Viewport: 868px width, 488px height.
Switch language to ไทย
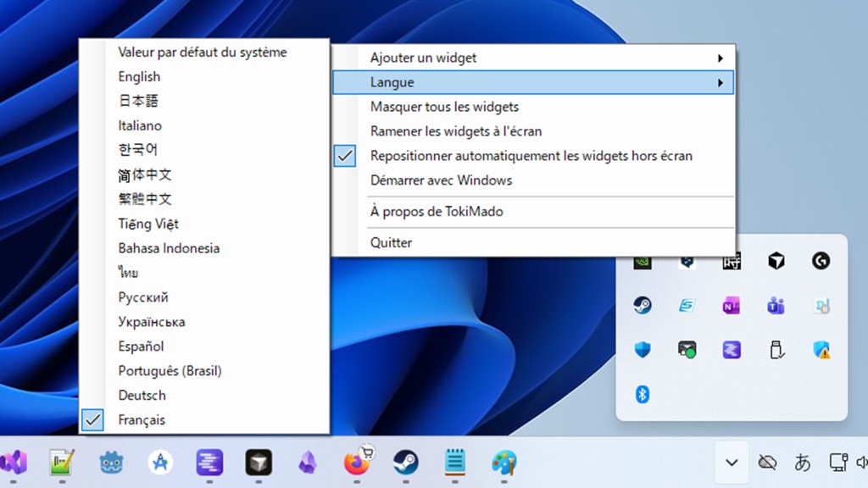204,273
